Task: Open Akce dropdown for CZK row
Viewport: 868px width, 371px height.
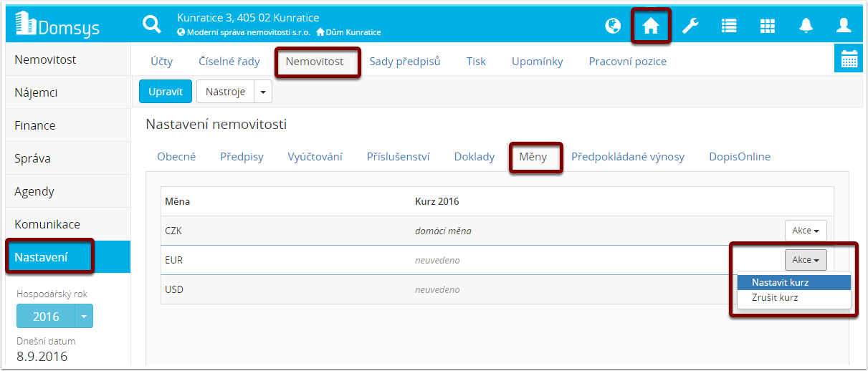Action: pos(806,231)
